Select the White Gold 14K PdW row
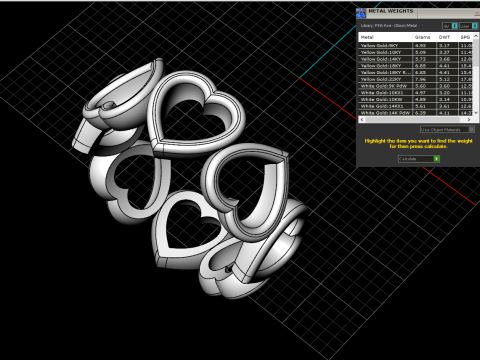This screenshot has height=360, width=480. coord(416,113)
